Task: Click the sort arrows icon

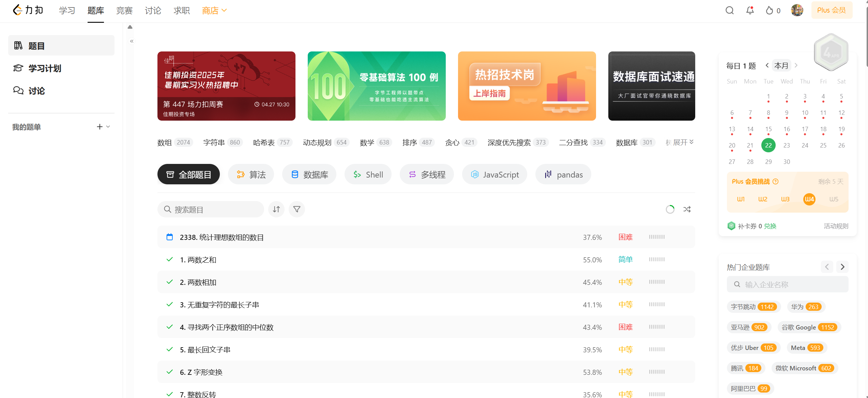Action: pyautogui.click(x=276, y=209)
